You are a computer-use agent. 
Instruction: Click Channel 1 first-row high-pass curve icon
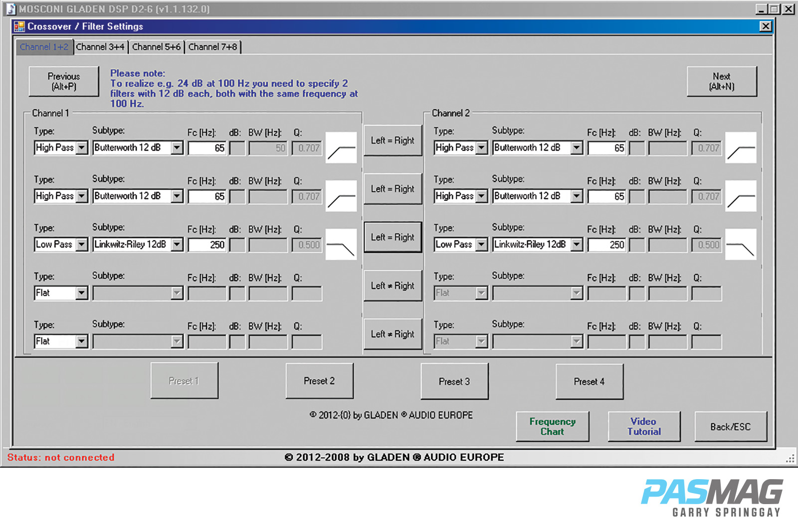coord(341,148)
